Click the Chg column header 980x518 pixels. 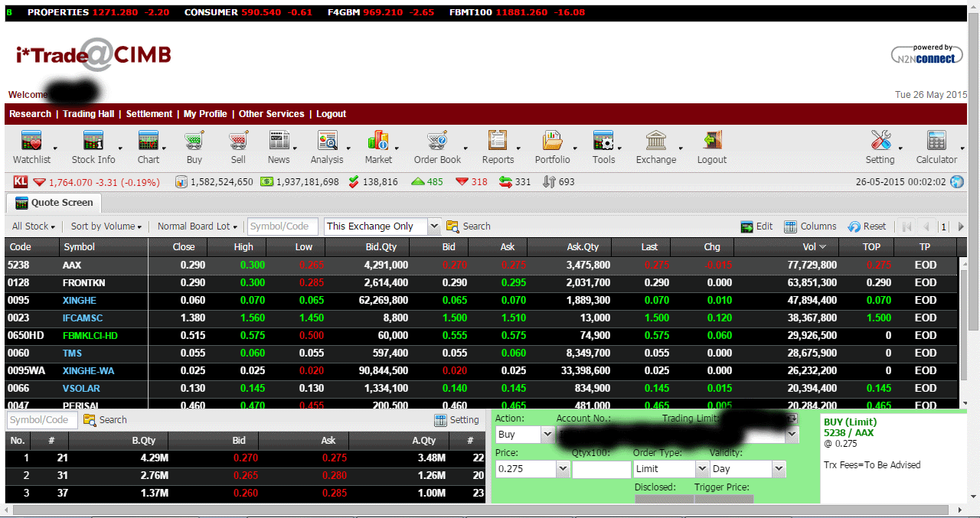[702, 247]
